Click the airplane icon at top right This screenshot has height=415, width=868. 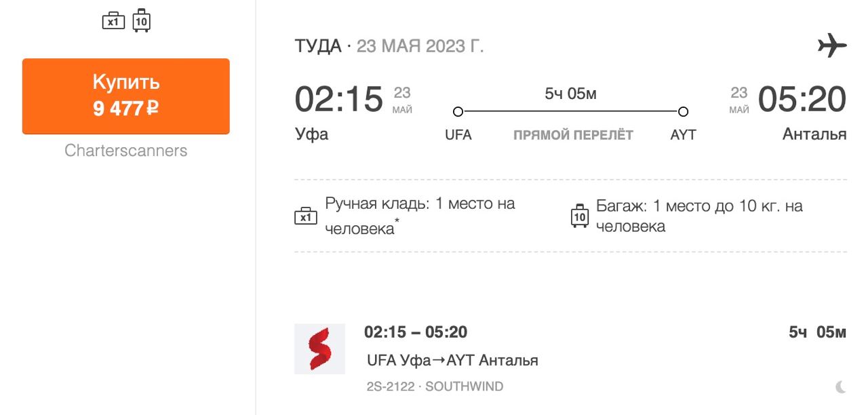click(832, 46)
